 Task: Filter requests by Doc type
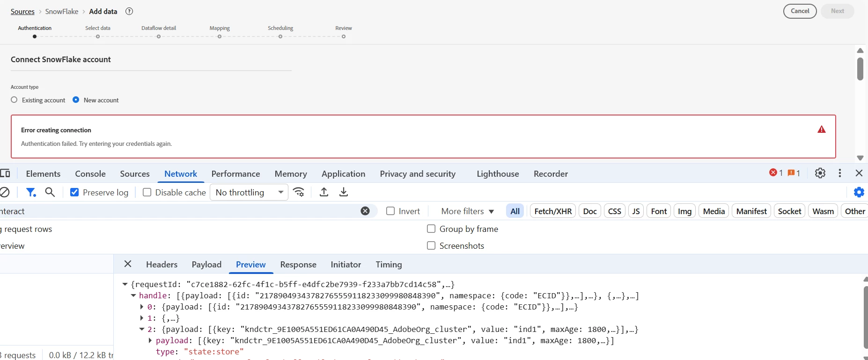tap(590, 211)
